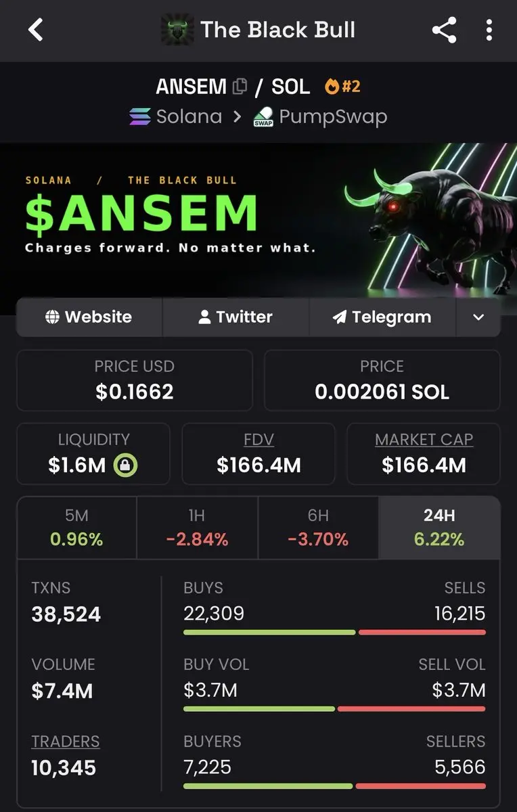Tap the Solana chain logo
This screenshot has width=517, height=812.
point(140,116)
